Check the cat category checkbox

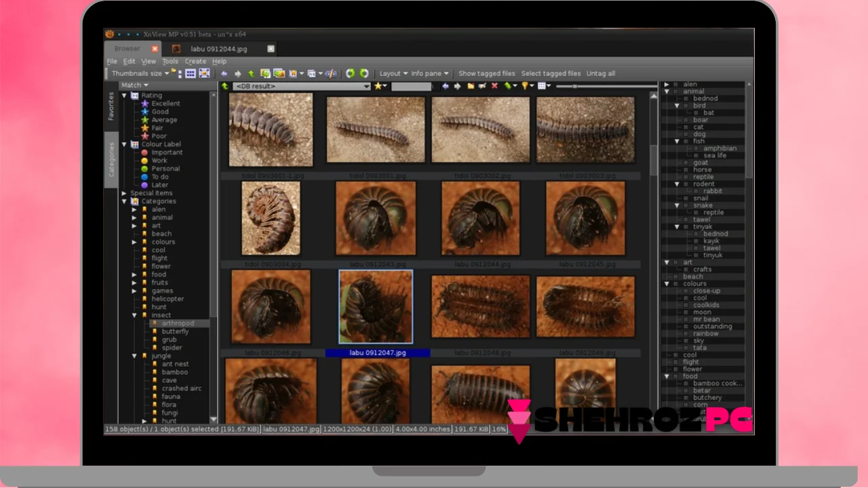click(x=686, y=127)
